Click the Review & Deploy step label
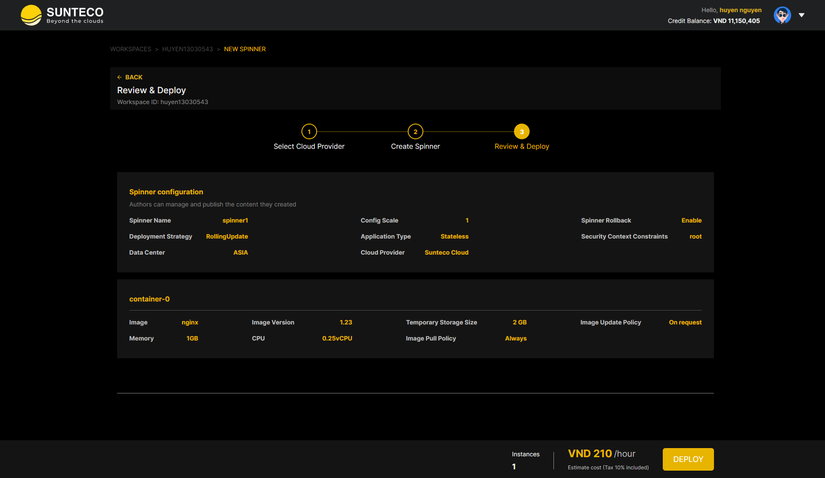 [521, 146]
